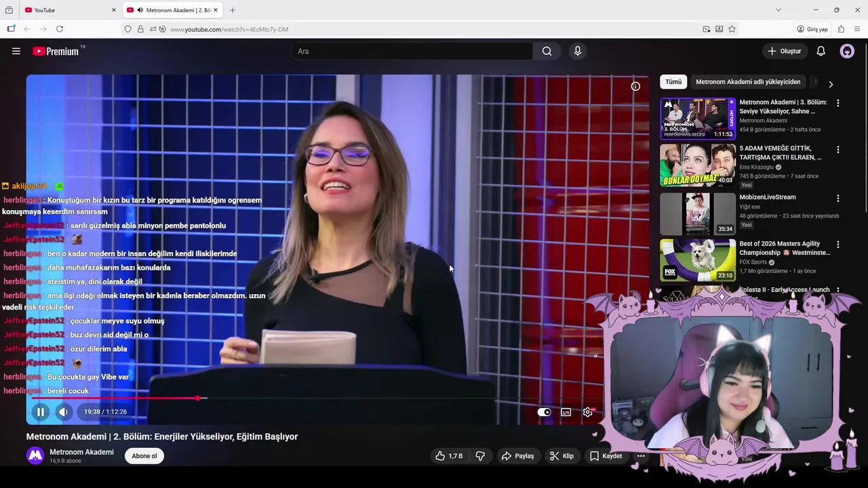The height and width of the screenshot is (488, 868).
Task: Open options for 5 ADAM YEMEĞE GİTTİK video
Action: tap(838, 149)
